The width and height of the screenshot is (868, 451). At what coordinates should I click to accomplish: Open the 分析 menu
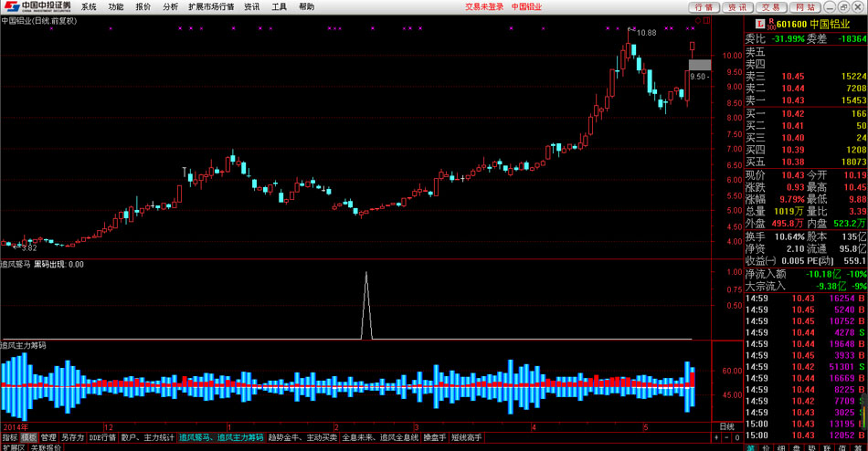pos(170,6)
